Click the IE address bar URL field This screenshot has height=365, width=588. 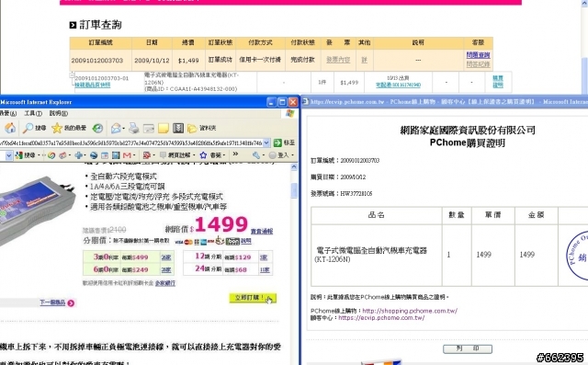[131, 143]
